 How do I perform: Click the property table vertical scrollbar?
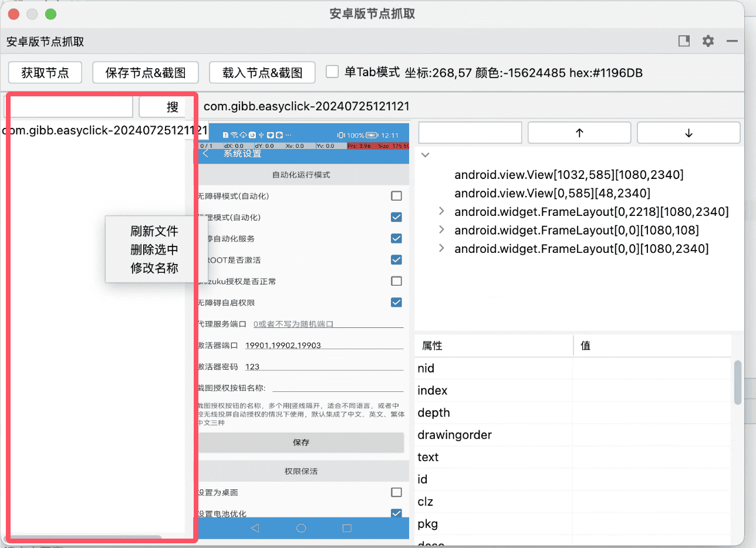pyautogui.click(x=738, y=382)
